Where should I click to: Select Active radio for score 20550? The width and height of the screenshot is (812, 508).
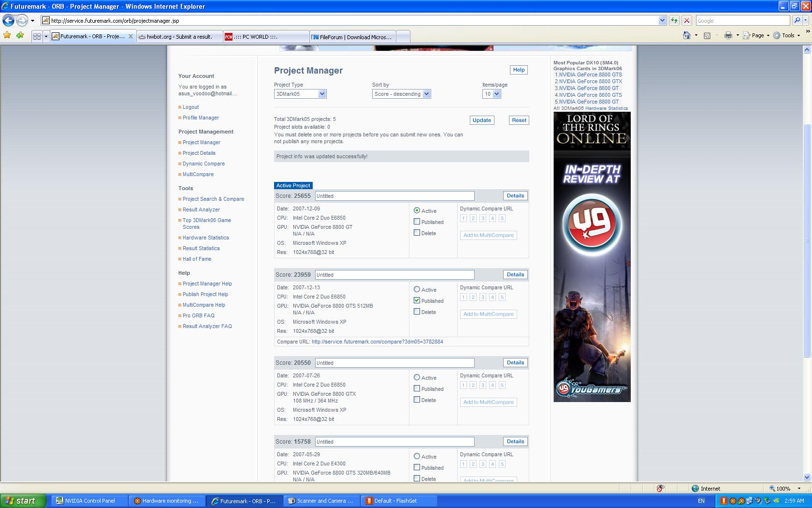417,377
